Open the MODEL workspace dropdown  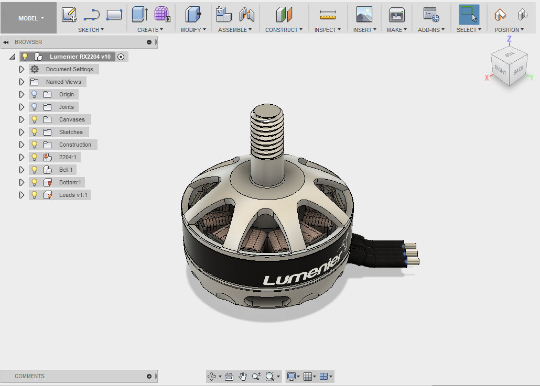(x=29, y=18)
